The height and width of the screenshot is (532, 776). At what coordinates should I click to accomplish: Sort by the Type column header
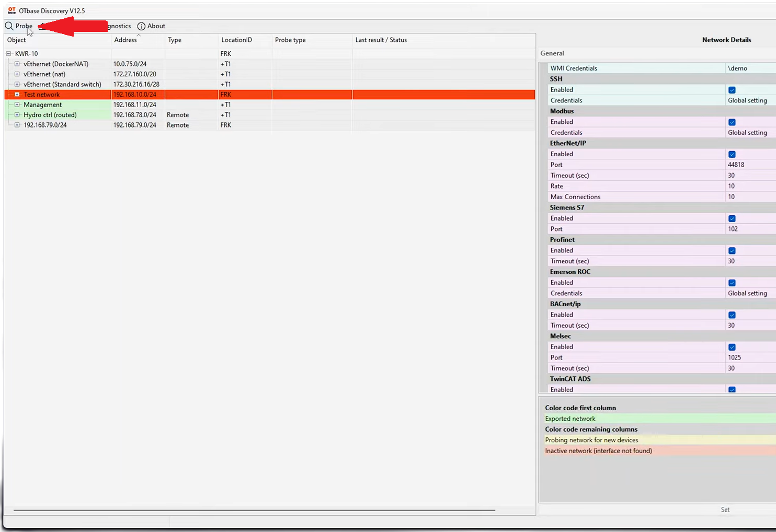click(191, 40)
